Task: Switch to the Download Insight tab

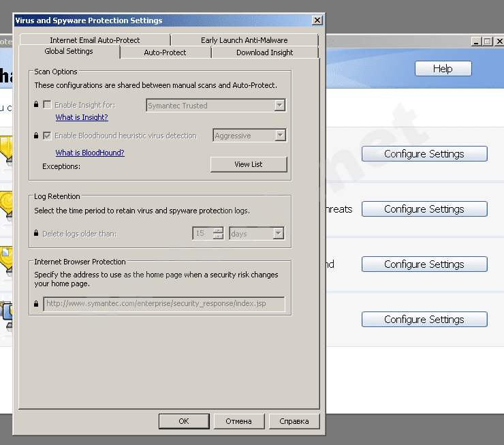Action: (x=264, y=52)
